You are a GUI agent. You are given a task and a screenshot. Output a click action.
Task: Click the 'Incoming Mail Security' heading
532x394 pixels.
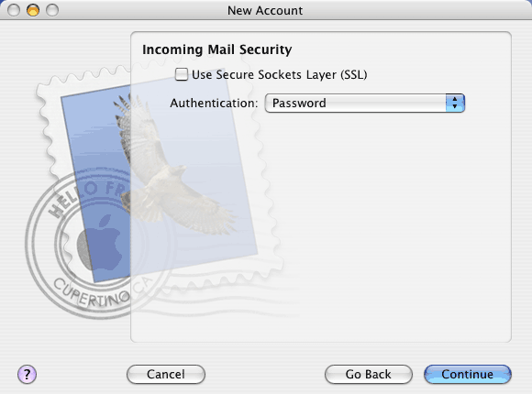216,49
